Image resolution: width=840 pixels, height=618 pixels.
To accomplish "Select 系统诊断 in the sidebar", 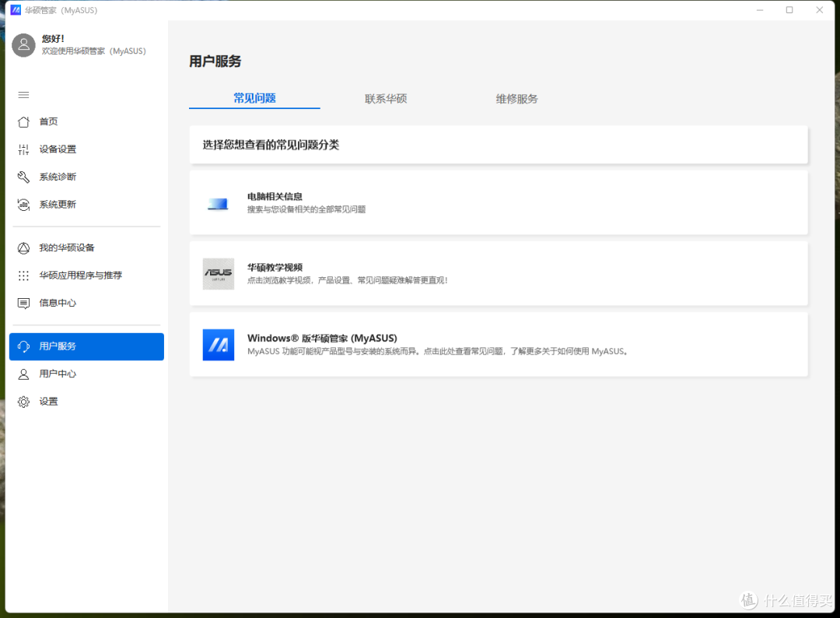I will point(87,177).
